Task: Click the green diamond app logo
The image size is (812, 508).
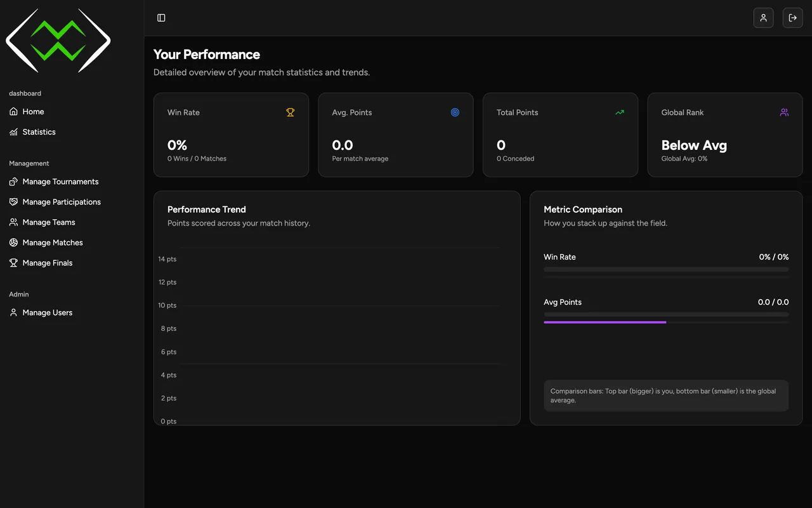Action: click(58, 41)
